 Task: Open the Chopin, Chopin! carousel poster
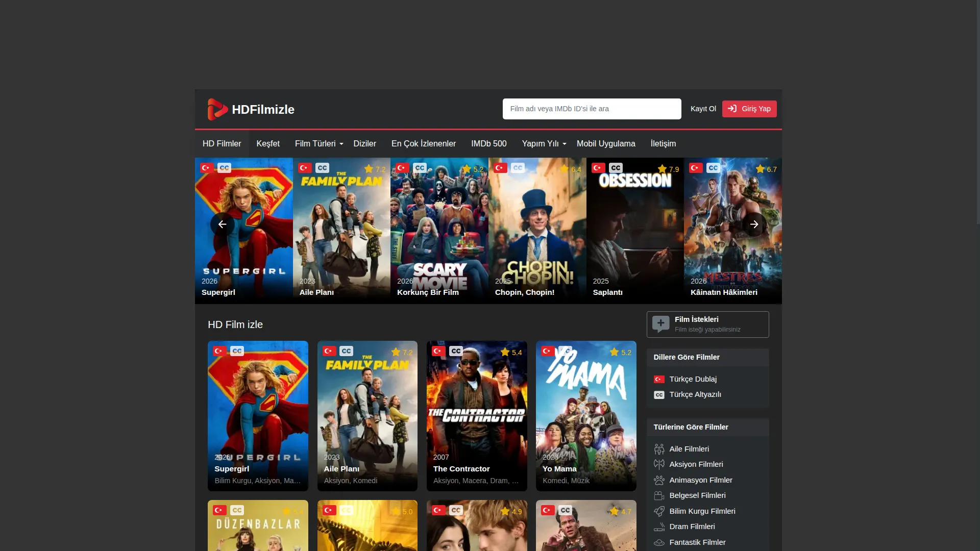coord(537,231)
